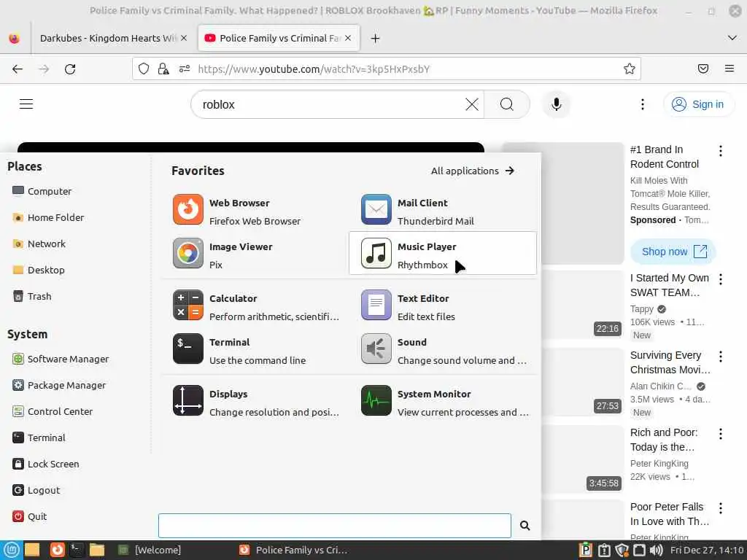Open Desktop folder in Places
The height and width of the screenshot is (560, 747).
39,270
